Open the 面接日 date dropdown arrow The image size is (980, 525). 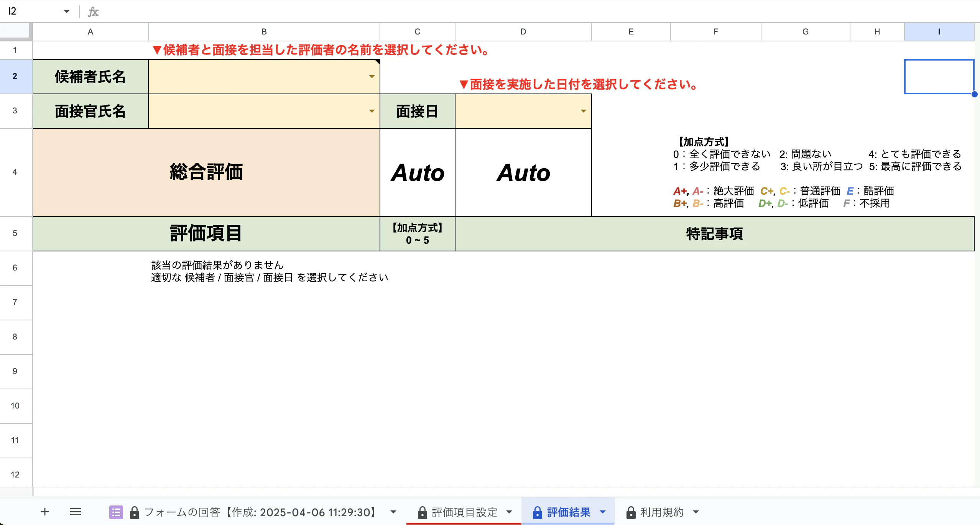pyautogui.click(x=583, y=111)
